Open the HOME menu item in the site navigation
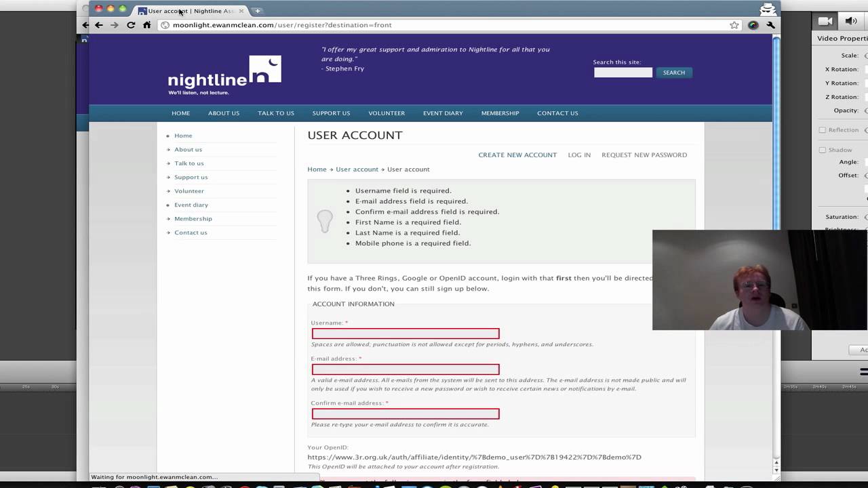This screenshot has width=868, height=488. pos(180,113)
